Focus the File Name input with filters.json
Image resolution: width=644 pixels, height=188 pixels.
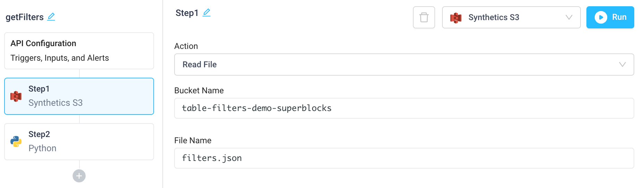pyautogui.click(x=404, y=158)
